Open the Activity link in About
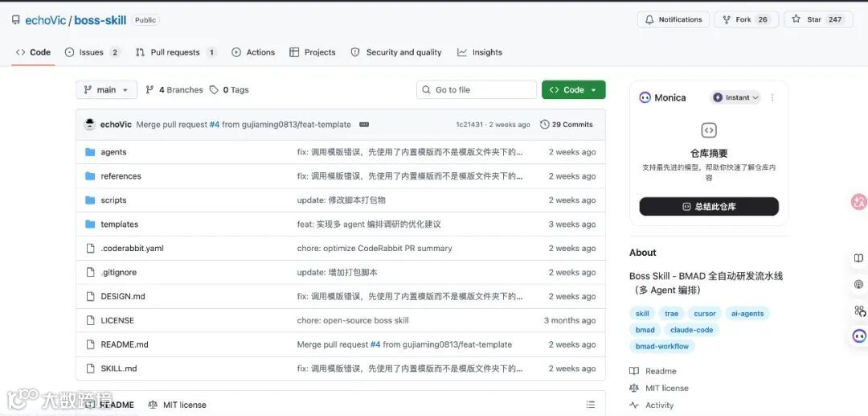 pos(652,405)
